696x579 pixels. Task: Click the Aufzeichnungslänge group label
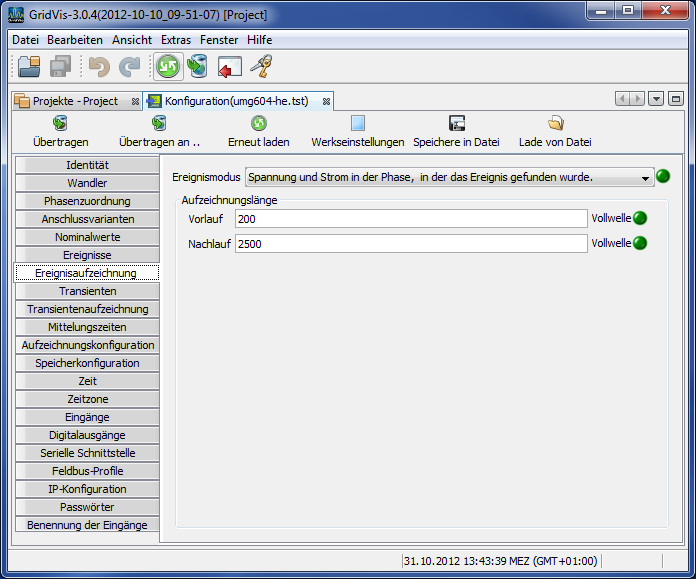[x=229, y=200]
